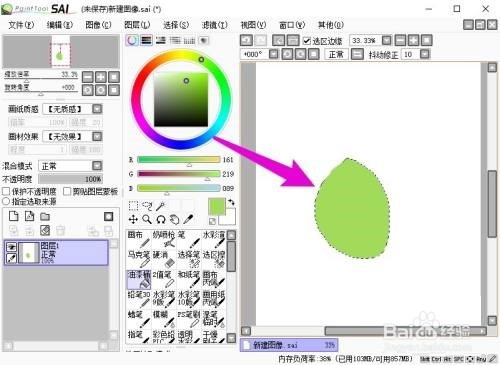Toggle the swatches panel icon
This screenshot has height=365, width=500.
pyautogui.click(x=189, y=40)
